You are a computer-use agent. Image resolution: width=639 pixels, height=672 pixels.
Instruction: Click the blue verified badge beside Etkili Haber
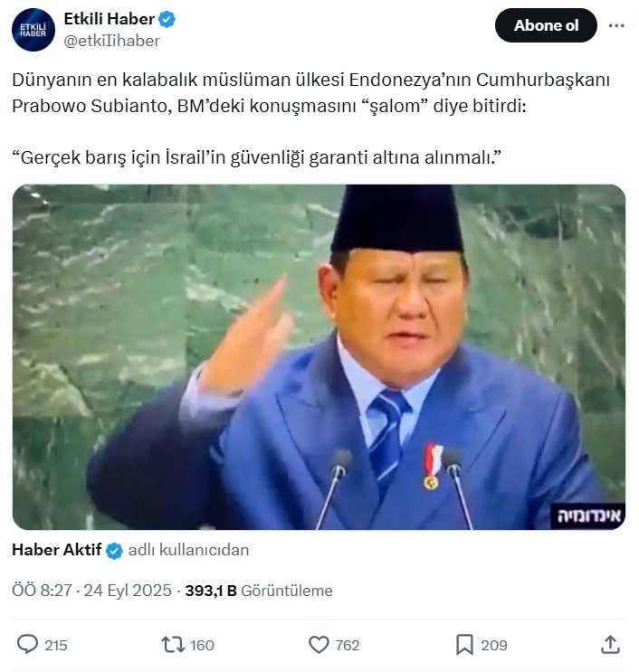pyautogui.click(x=167, y=19)
